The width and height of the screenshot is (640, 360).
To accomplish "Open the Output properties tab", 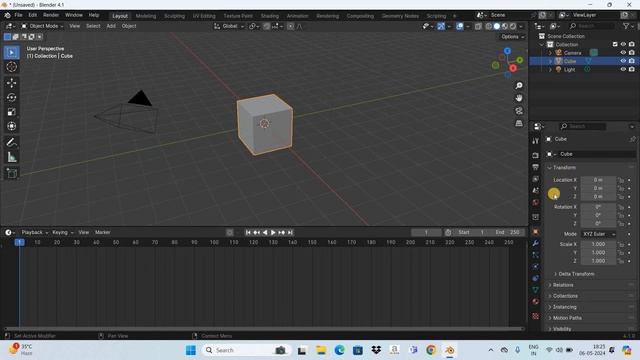I will pos(536,167).
